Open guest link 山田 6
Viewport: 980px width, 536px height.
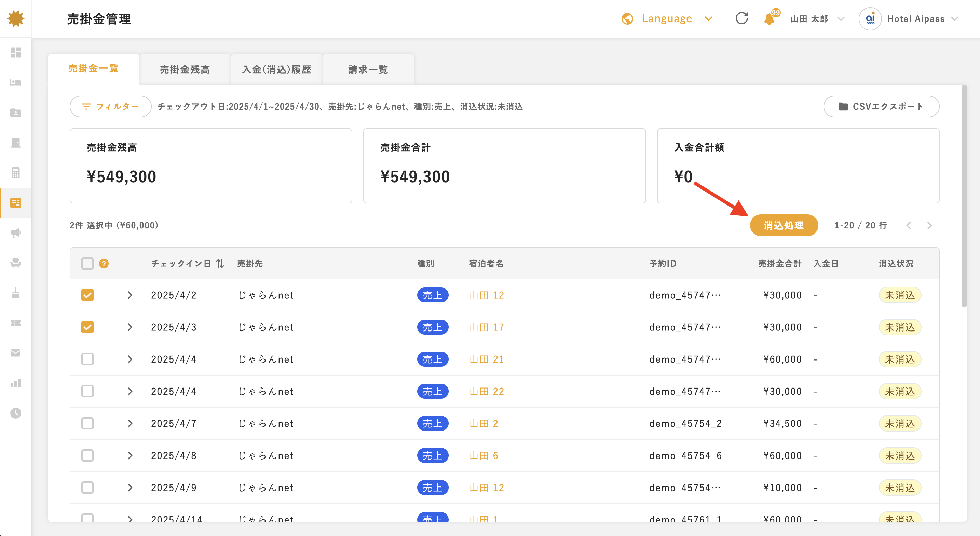point(484,455)
